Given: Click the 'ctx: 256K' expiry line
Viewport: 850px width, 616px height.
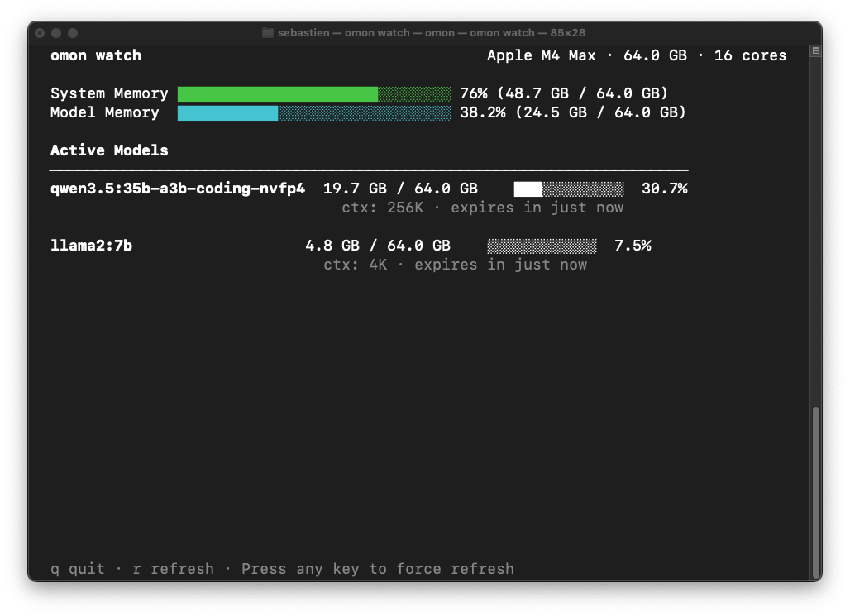Looking at the screenshot, I should click(x=482, y=208).
